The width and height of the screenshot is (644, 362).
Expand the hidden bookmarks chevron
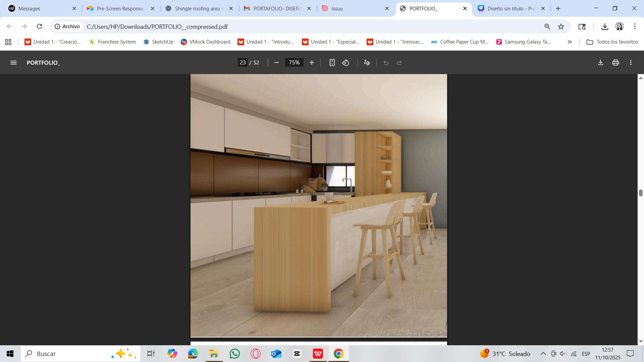coord(570,42)
